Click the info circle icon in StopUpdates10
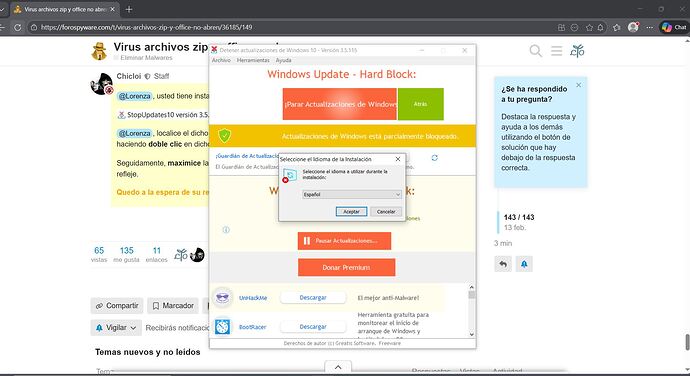690x376 pixels. click(226, 229)
